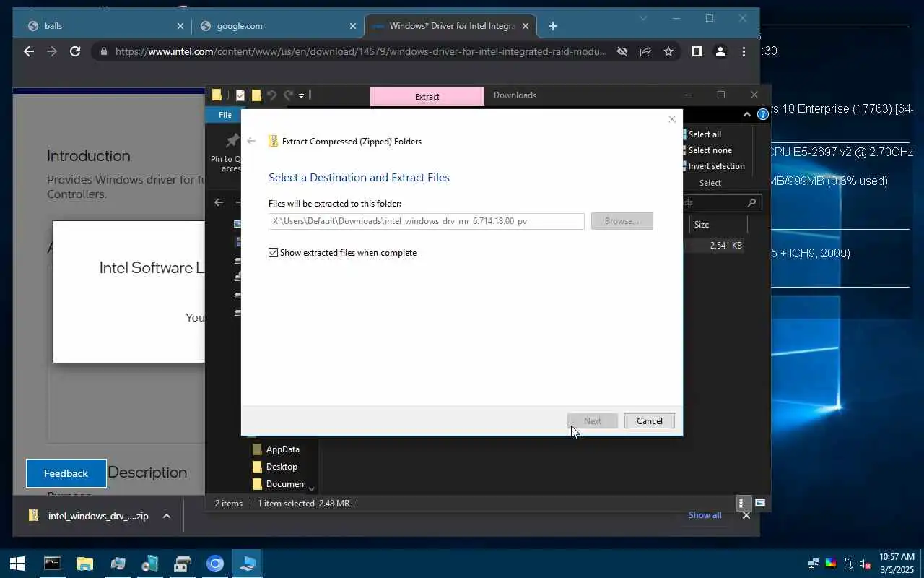Screen dimensions: 924x578
Task: Click the network tray icon
Action: click(x=814, y=564)
